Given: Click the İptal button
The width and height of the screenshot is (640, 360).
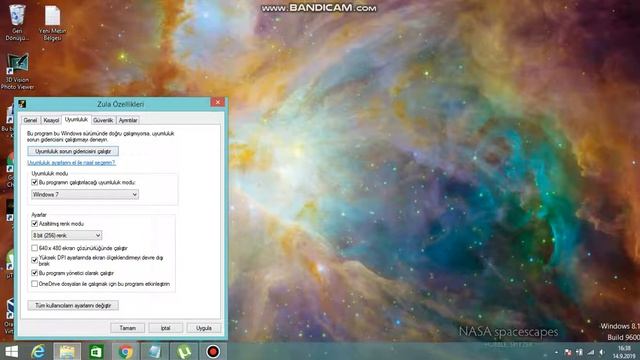Looking at the screenshot, I should (165, 328).
